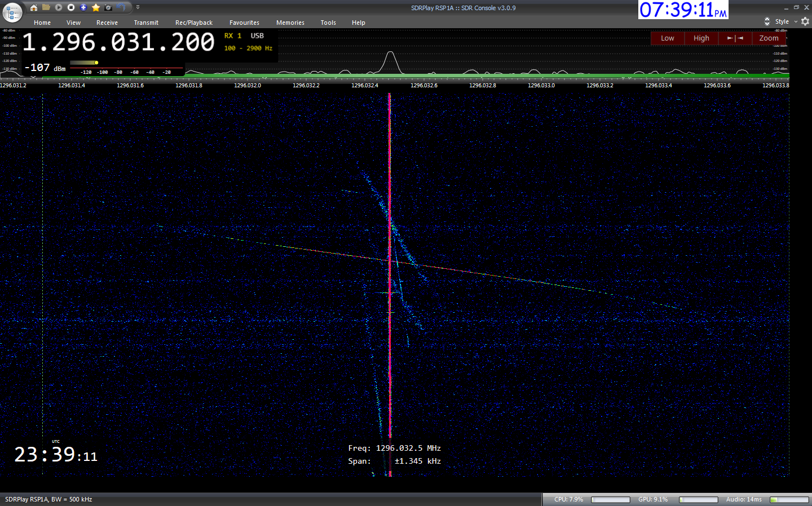Click the Home icon in quick toolbar
The image size is (812, 506).
[x=34, y=7]
